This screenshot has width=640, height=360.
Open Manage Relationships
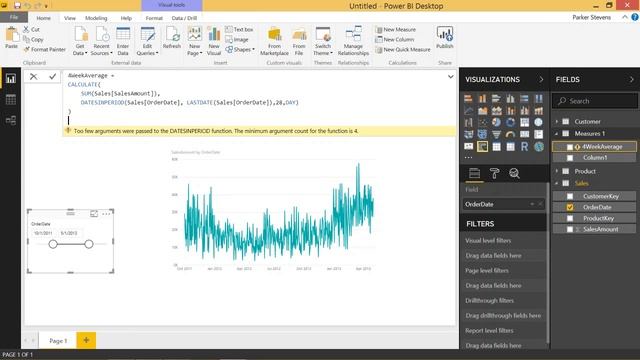[353, 41]
